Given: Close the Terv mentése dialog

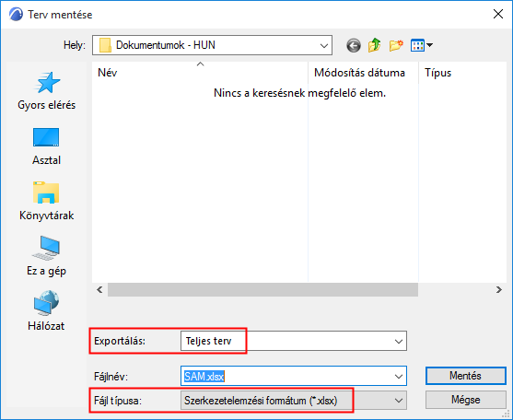Looking at the screenshot, I should coord(498,14).
